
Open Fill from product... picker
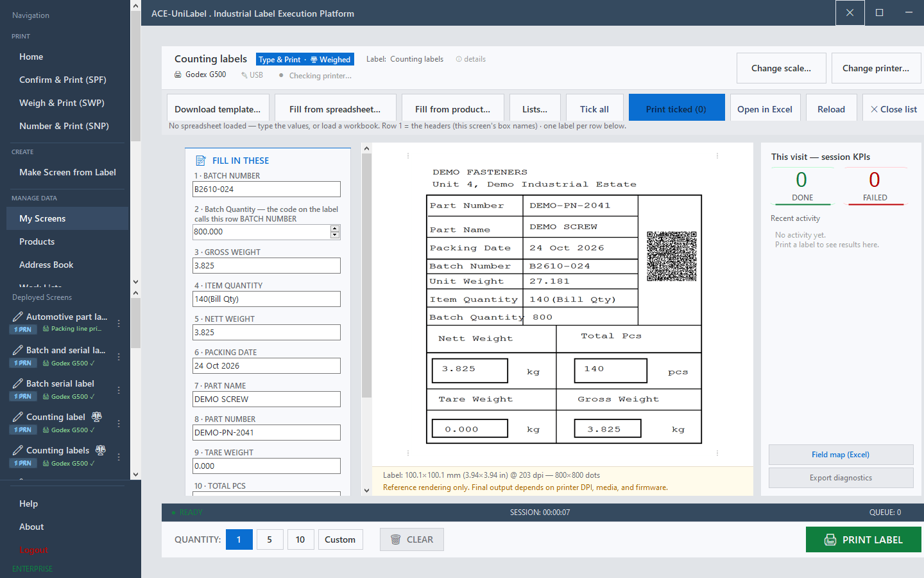coord(453,109)
